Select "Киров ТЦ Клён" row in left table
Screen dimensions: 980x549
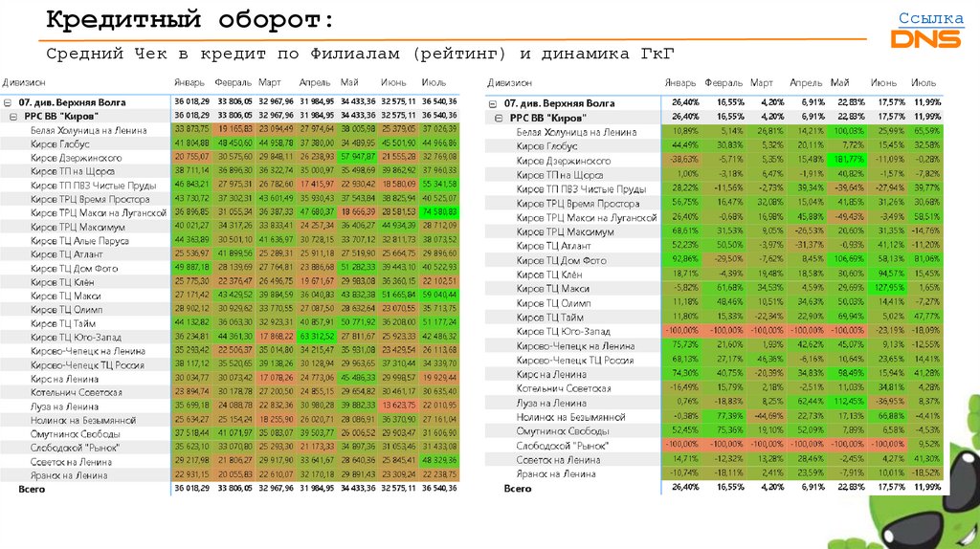(x=230, y=282)
